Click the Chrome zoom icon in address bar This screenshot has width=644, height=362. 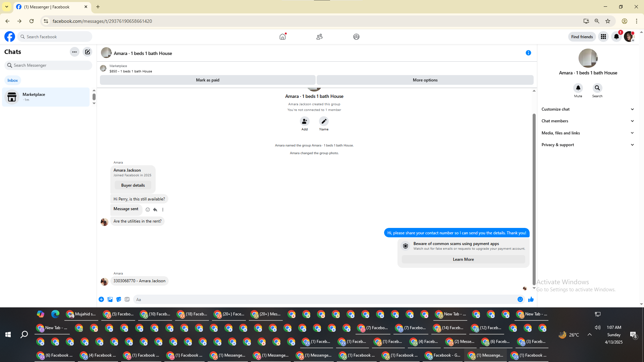597,21
